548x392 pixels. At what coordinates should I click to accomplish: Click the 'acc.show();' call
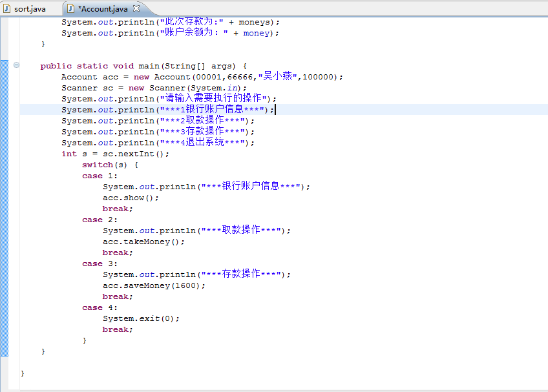click(x=131, y=198)
